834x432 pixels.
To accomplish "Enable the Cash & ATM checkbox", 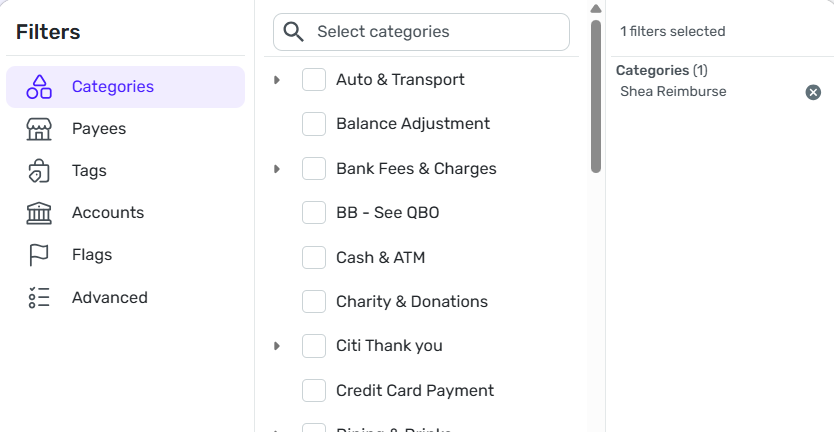I will [314, 257].
